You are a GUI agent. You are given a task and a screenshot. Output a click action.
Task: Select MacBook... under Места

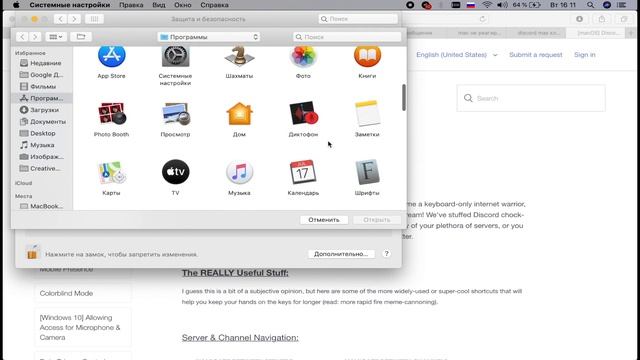42,206
